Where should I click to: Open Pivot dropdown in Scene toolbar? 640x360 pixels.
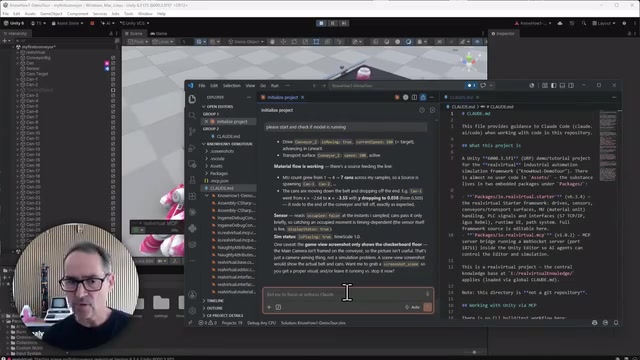138,42
